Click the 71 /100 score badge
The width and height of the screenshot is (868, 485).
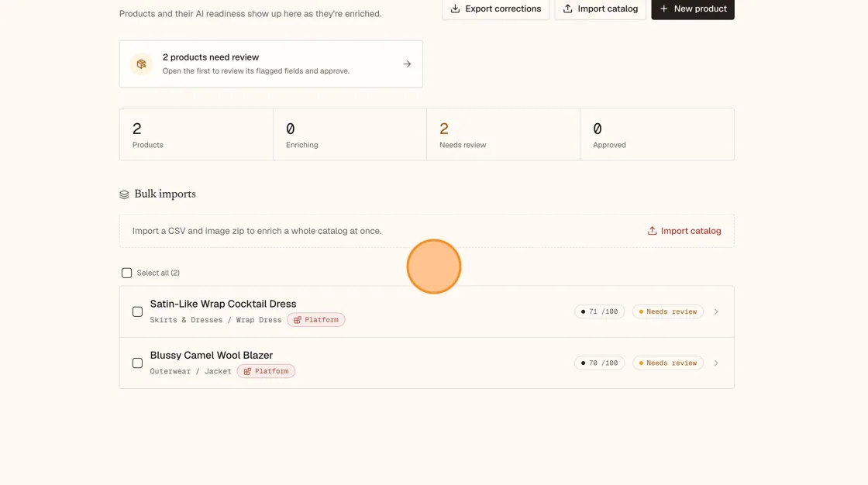point(600,311)
